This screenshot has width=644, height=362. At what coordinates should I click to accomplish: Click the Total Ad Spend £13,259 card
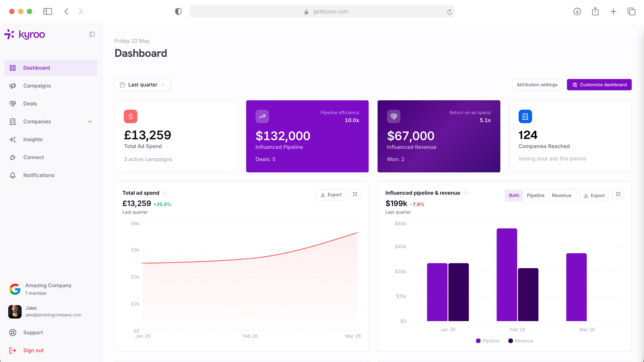click(x=176, y=136)
